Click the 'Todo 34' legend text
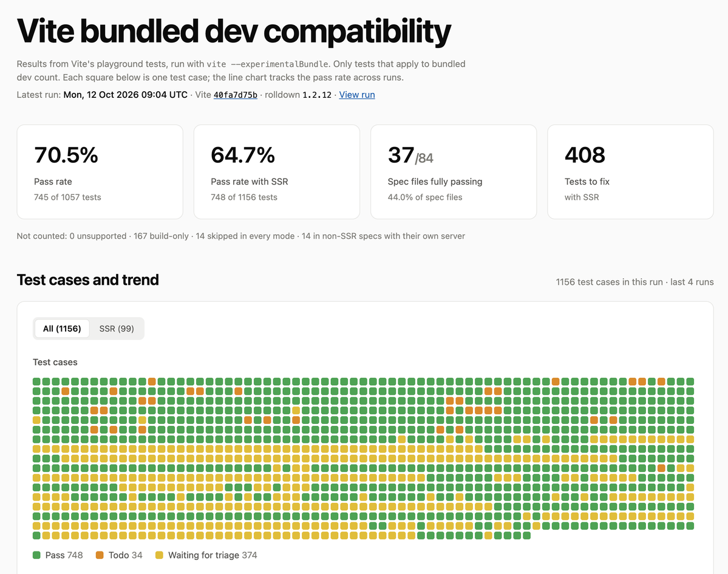Viewport: 728px width, 574px height. (125, 555)
